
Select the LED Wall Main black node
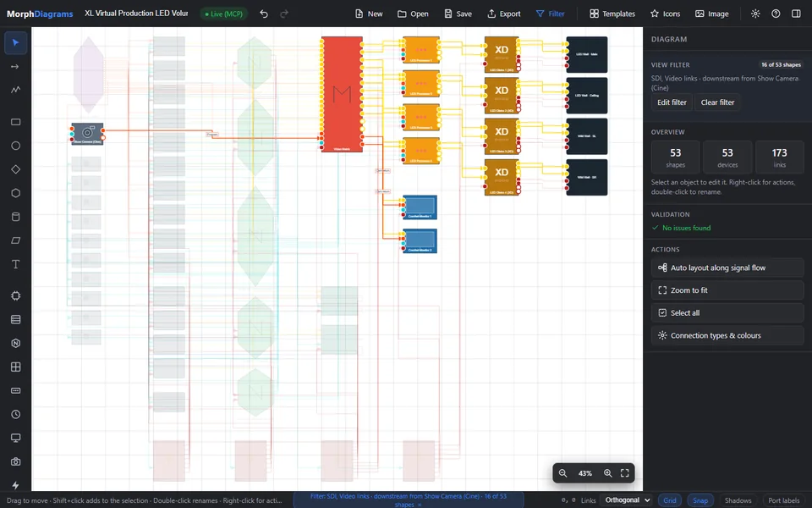(x=587, y=54)
